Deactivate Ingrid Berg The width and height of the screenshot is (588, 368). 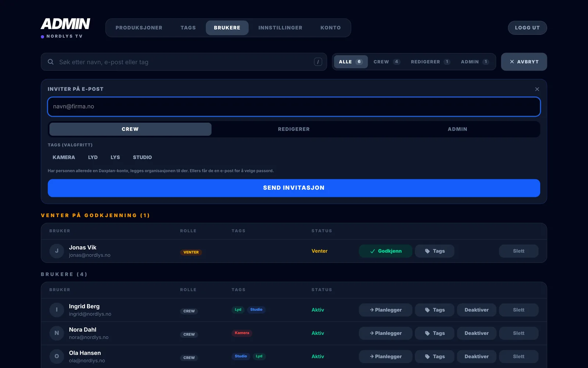pos(477,310)
